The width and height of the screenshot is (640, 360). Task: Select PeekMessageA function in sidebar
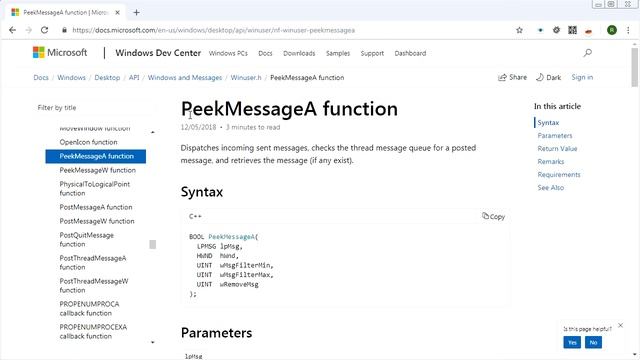(96, 156)
